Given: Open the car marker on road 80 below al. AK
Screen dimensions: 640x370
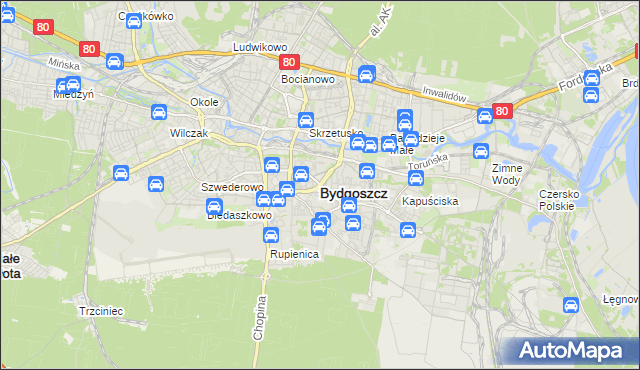Looking at the screenshot, I should click(x=367, y=74).
